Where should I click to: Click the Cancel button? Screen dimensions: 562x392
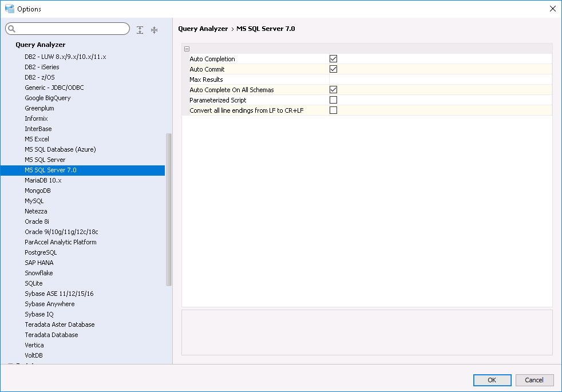click(x=535, y=380)
